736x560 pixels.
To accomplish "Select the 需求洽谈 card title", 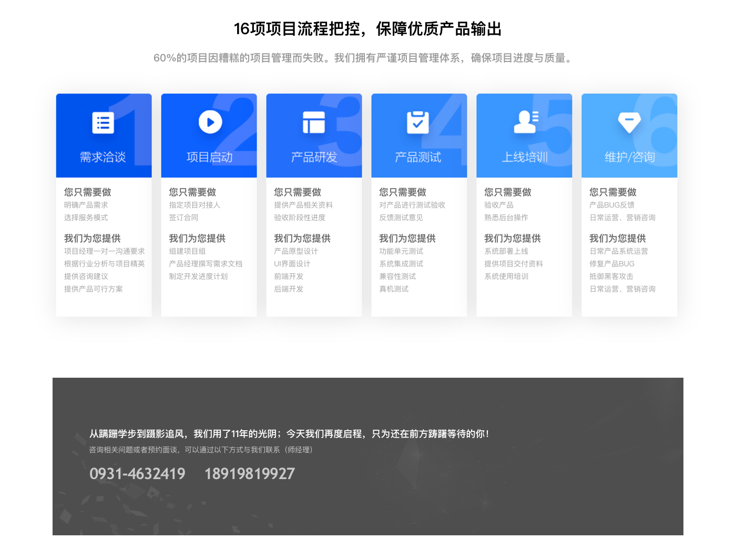I will click(103, 157).
